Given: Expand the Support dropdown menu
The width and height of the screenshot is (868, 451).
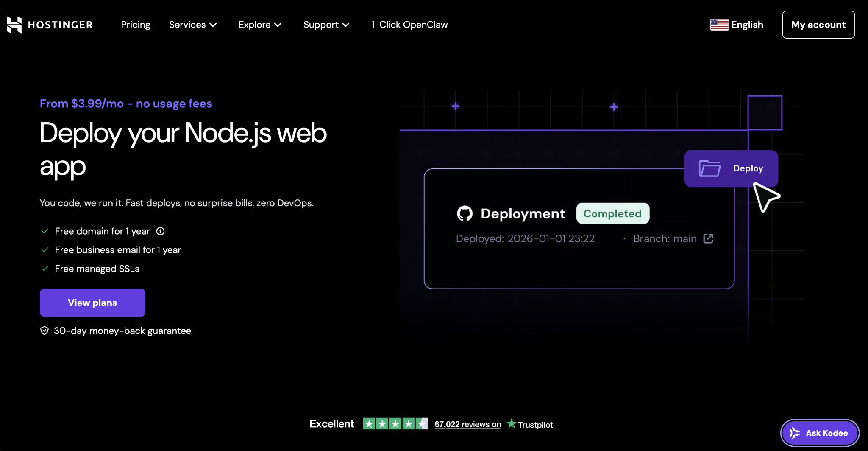Looking at the screenshot, I should pos(326,25).
